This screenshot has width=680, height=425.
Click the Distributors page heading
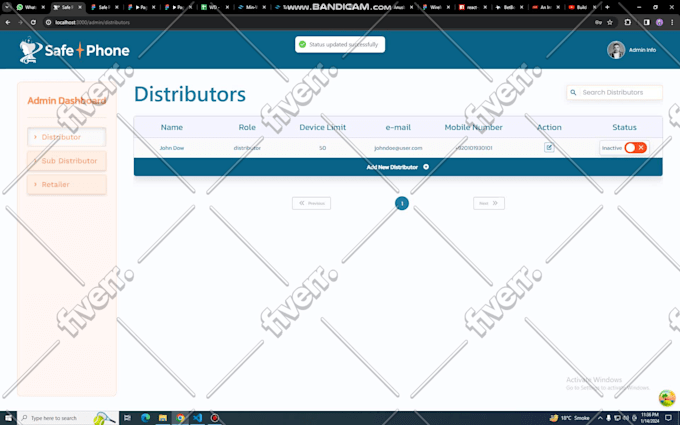(x=190, y=94)
